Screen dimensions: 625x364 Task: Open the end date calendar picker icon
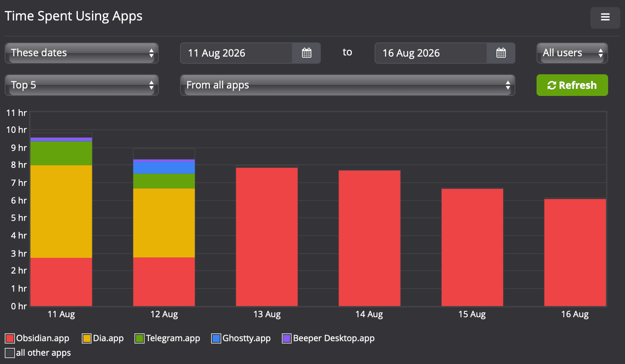[x=501, y=53]
